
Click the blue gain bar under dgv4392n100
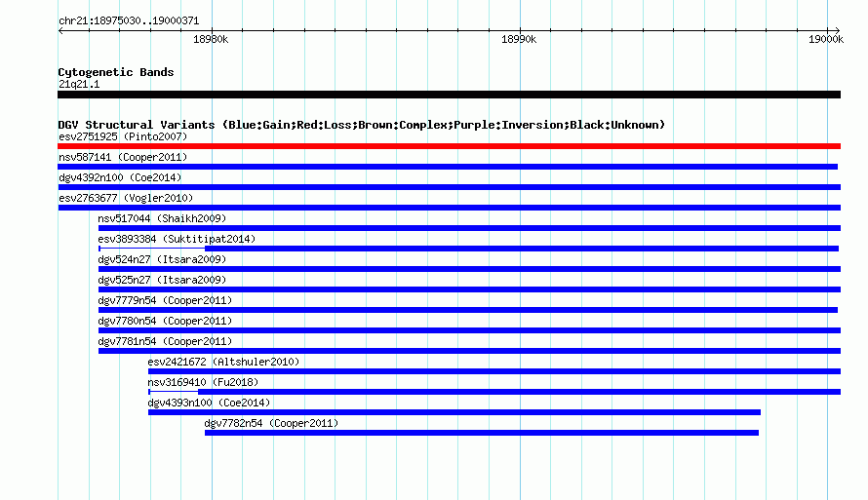[x=449, y=187]
